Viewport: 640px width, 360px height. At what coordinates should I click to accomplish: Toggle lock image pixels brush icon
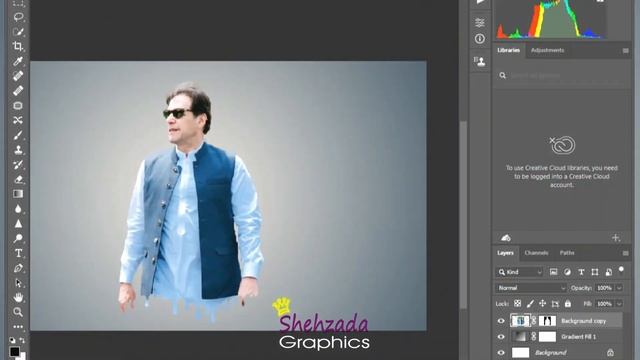(x=530, y=304)
